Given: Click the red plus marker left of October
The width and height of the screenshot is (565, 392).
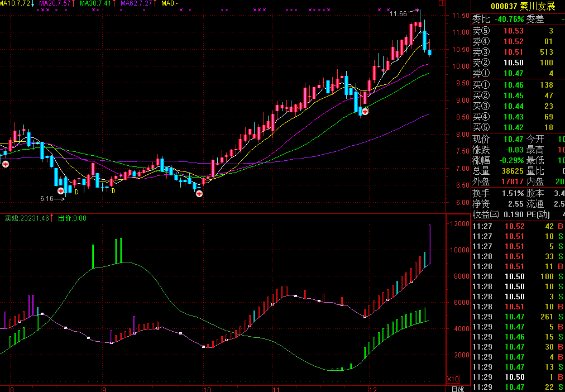Looking at the screenshot, I should pos(198,193).
